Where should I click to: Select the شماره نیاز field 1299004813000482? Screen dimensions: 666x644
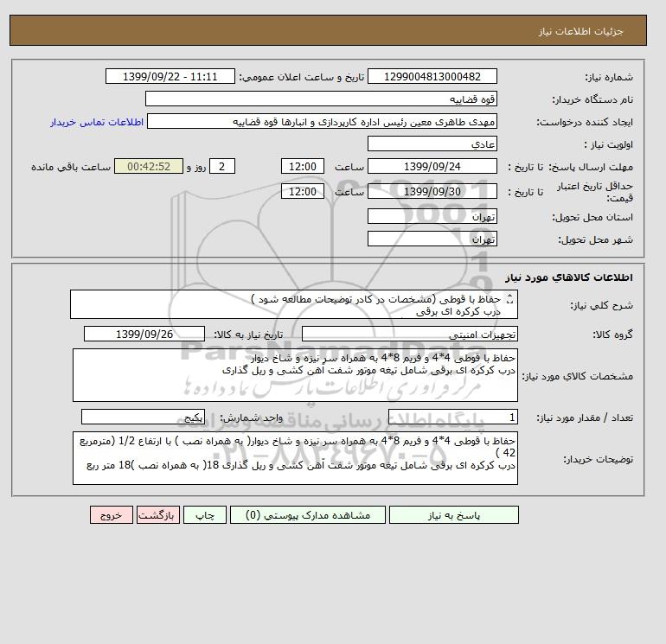pos(432,77)
